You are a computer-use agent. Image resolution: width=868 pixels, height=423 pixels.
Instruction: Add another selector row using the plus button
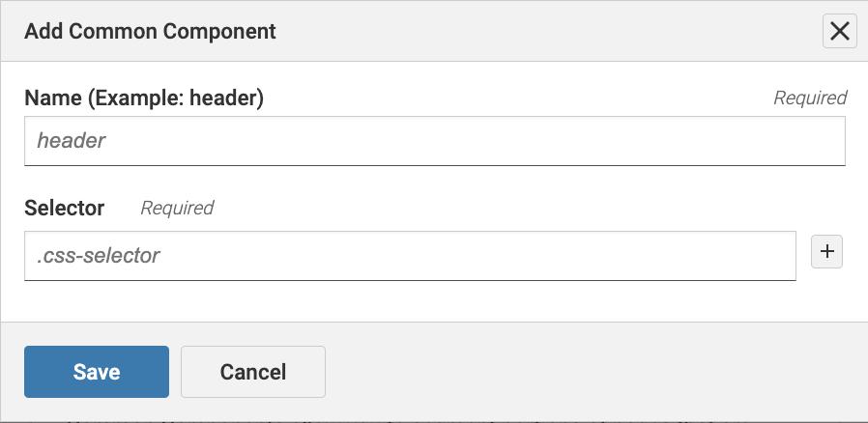pyautogui.click(x=826, y=252)
